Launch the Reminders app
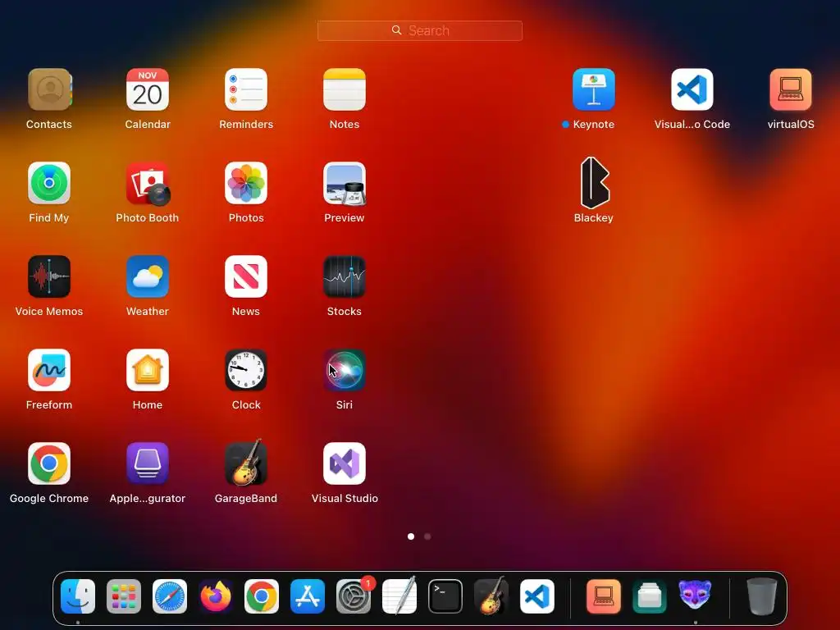840x630 pixels. tap(246, 89)
